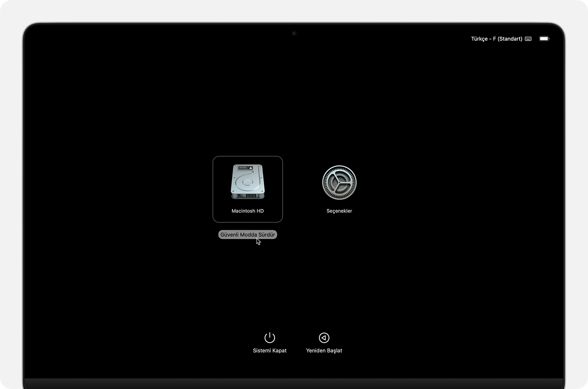Select the Macintosh HD startup disk icon

coord(248,182)
